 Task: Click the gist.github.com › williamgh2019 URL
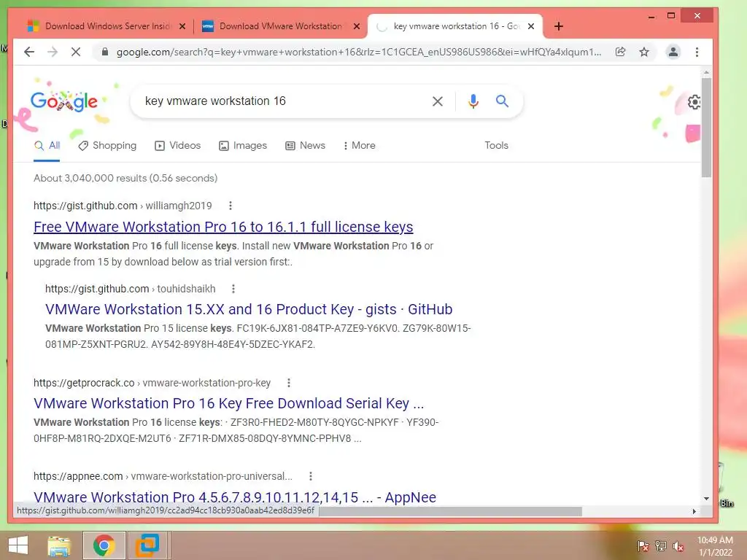coord(123,206)
